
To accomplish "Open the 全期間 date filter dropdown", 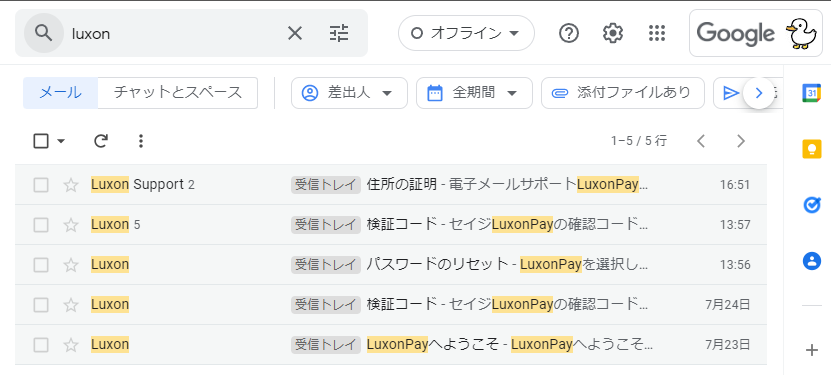I will pyautogui.click(x=474, y=93).
